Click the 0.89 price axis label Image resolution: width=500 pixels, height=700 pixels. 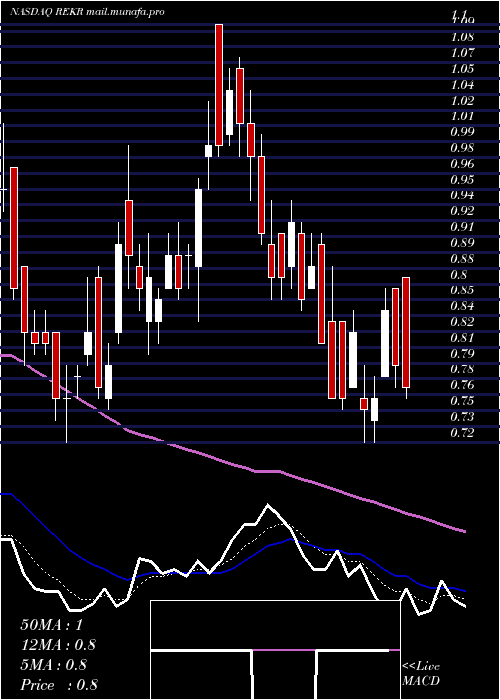click(x=462, y=243)
